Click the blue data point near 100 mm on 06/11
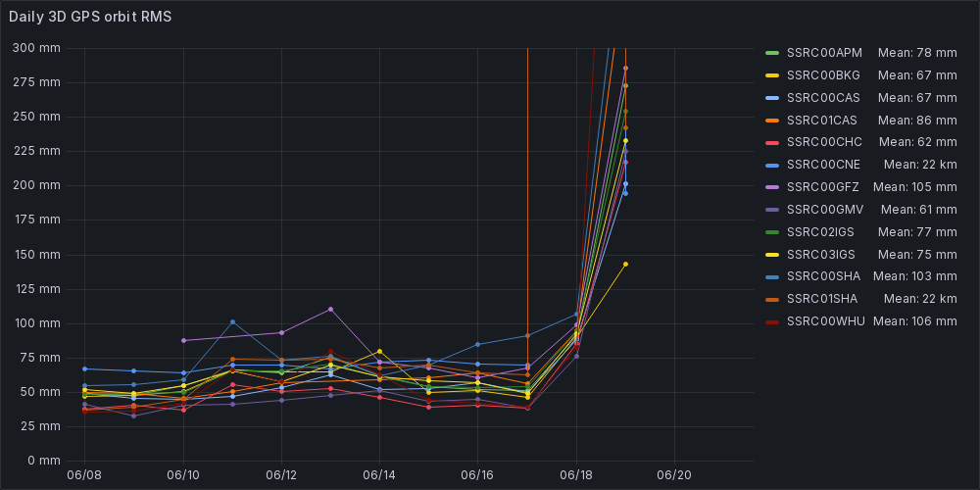Viewport: 980px width, 490px height. click(x=232, y=321)
